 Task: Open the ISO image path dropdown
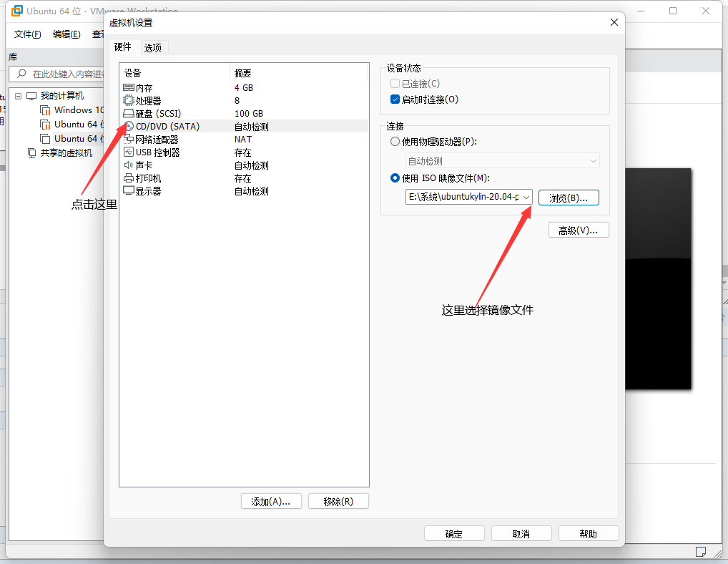[526, 197]
